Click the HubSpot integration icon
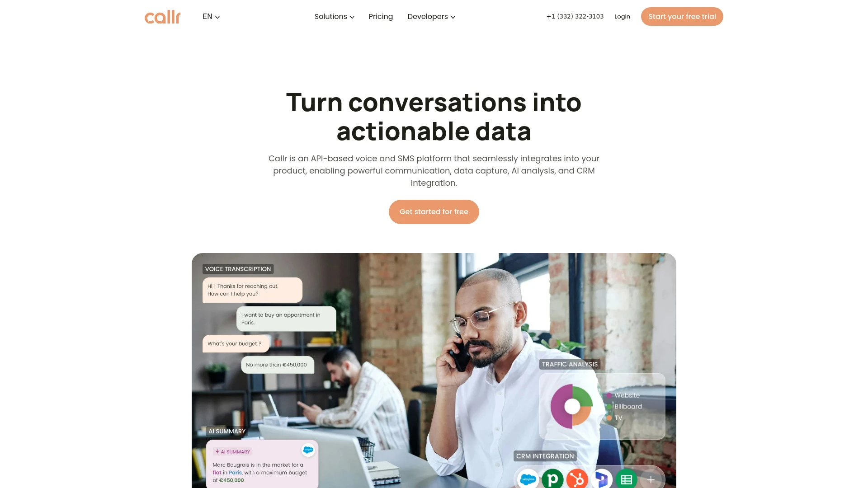Viewport: 868px width, 488px height. click(x=577, y=479)
